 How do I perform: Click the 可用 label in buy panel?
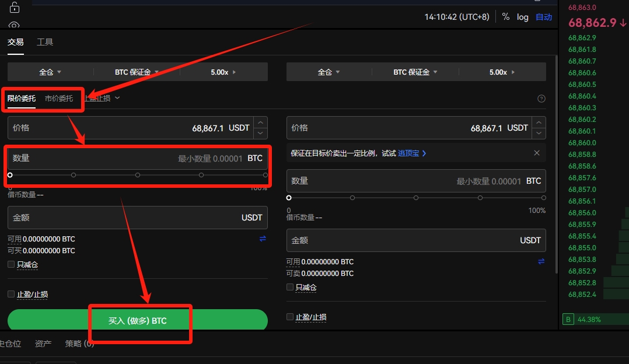pos(15,239)
